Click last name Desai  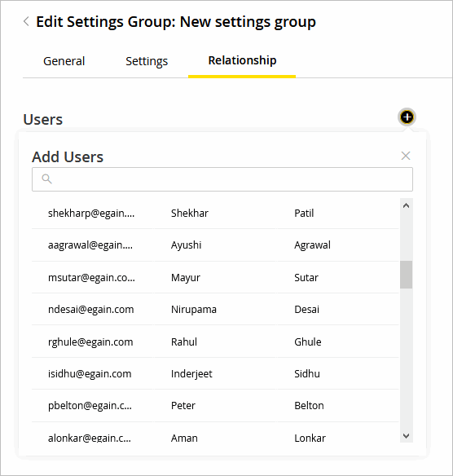[307, 310]
